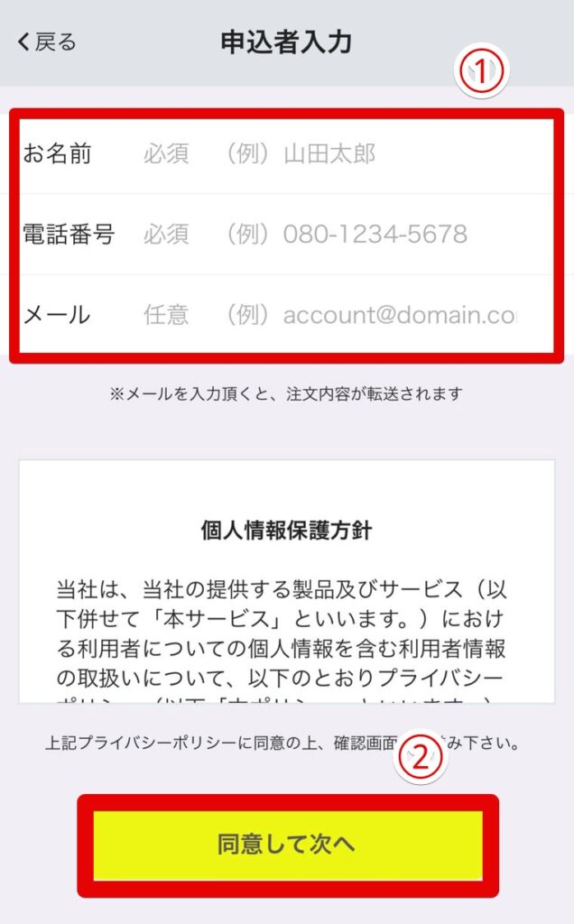The width and height of the screenshot is (574, 924).
Task: Go back using the 戻る button
Action: pos(47,42)
